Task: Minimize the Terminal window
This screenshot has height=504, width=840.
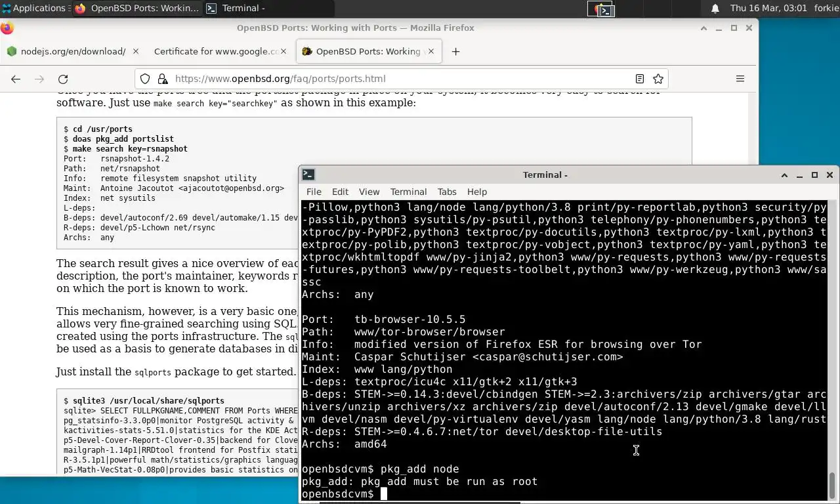Action: tap(799, 175)
